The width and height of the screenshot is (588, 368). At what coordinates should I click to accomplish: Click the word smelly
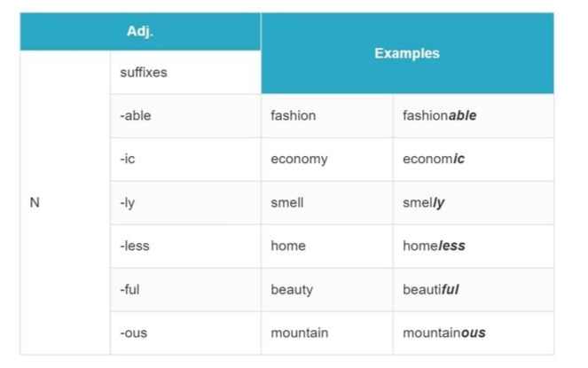(x=424, y=203)
